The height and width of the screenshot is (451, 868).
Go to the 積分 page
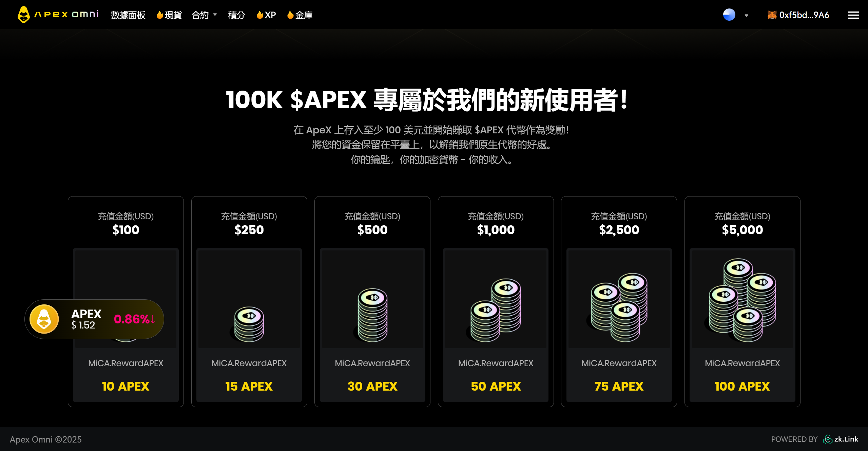point(236,15)
